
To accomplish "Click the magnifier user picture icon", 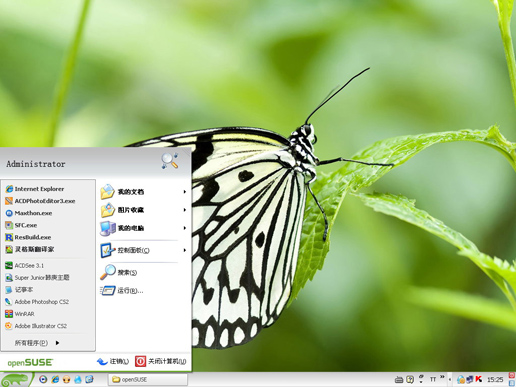I will point(170,161).
